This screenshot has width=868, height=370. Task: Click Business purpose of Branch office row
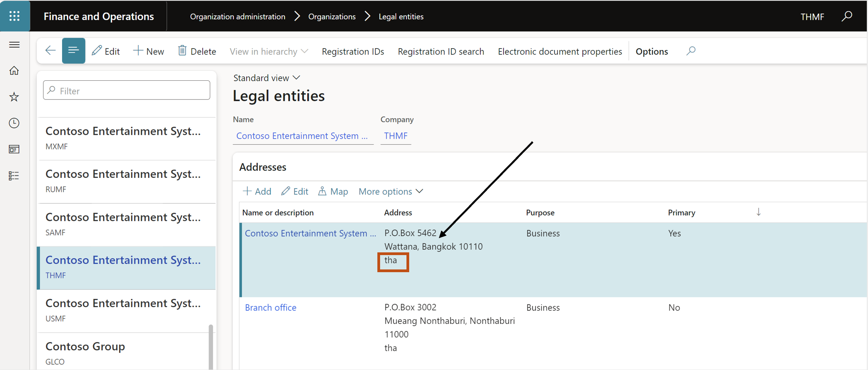[x=543, y=307]
